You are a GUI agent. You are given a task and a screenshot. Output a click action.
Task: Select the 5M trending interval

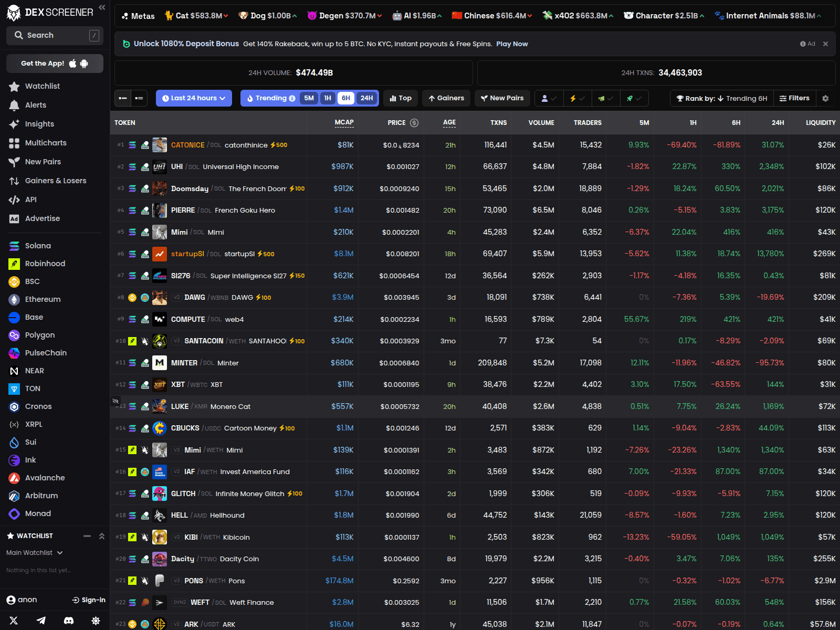pos(309,98)
